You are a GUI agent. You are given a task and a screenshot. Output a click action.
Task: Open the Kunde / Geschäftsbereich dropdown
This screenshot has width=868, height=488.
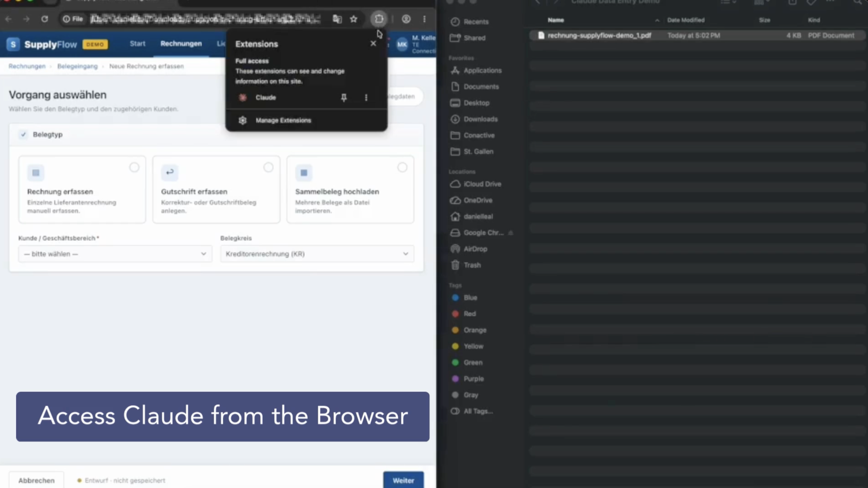pos(115,254)
